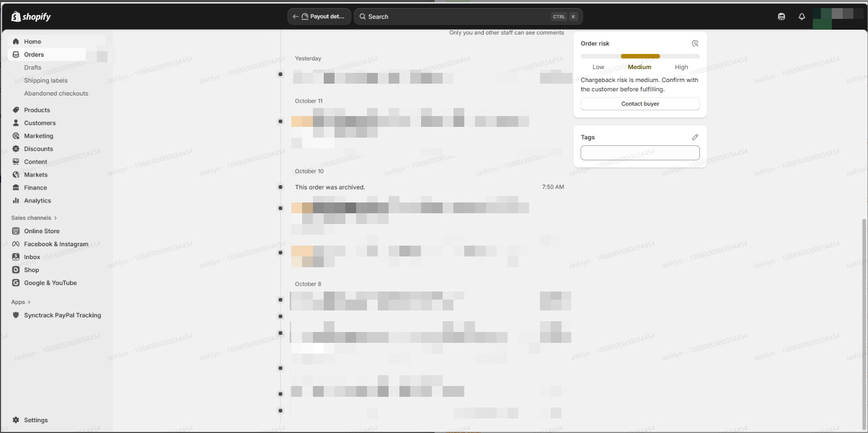This screenshot has height=433, width=868.
Task: Open the Synctrack PayPal Tracking app
Action: click(x=62, y=315)
